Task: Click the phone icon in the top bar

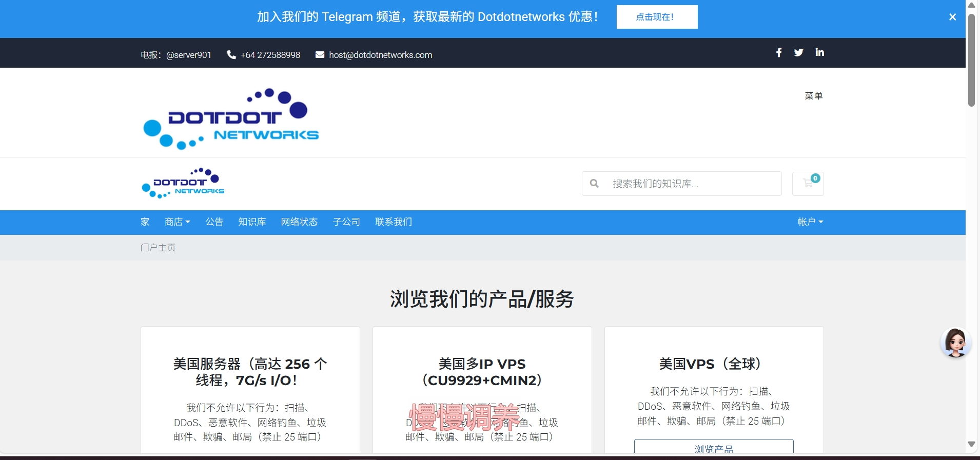Action: [231, 55]
